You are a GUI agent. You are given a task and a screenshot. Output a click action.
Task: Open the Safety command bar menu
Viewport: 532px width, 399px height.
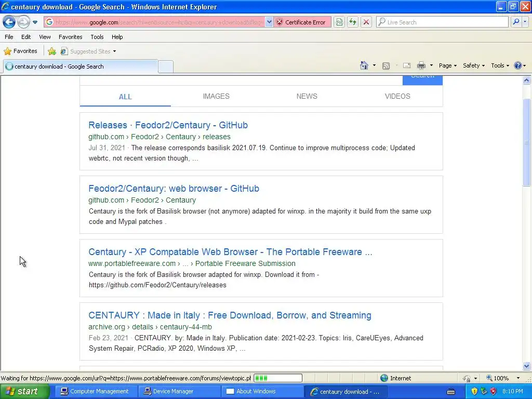click(474, 65)
